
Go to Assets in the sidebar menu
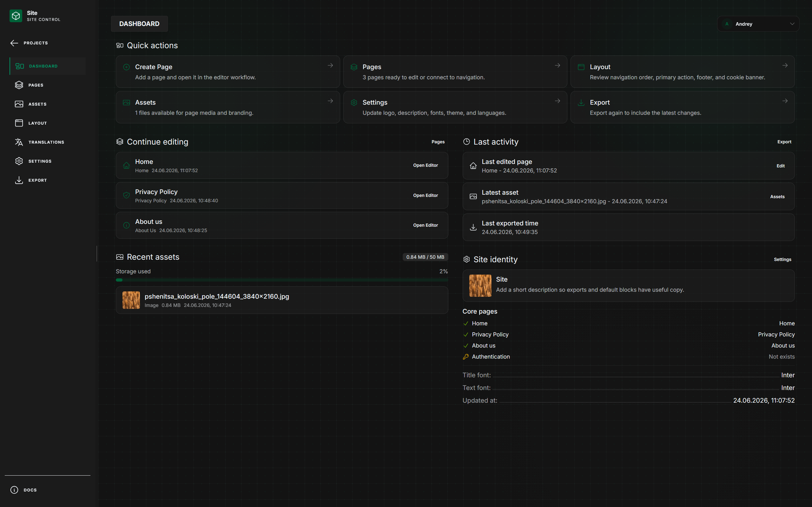click(x=48, y=104)
